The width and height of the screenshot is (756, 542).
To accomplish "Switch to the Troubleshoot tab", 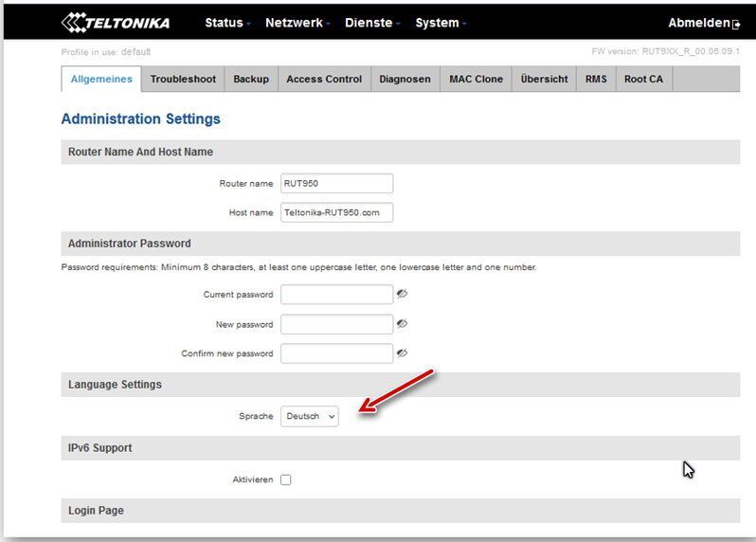I will click(183, 80).
